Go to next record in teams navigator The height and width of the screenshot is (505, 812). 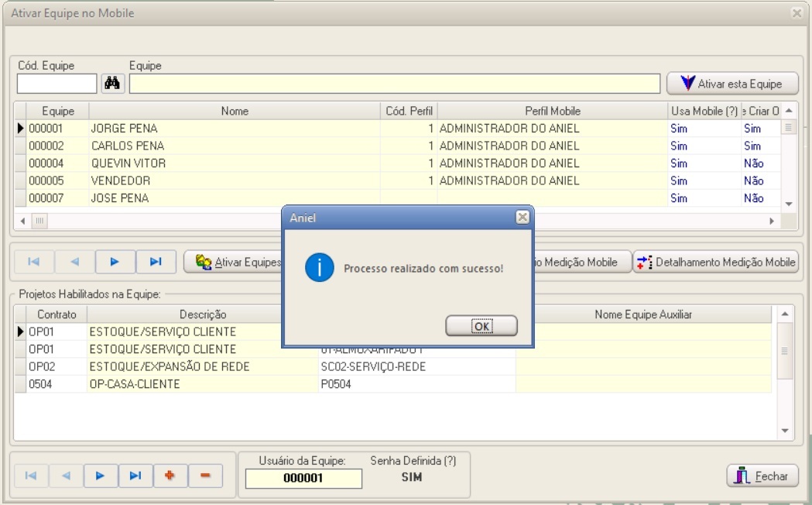[115, 262]
